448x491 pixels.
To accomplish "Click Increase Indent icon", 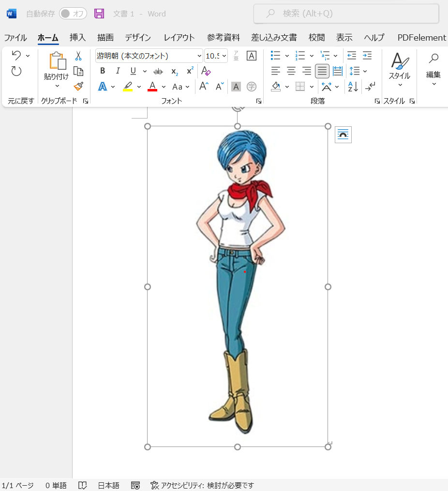I will [x=367, y=56].
